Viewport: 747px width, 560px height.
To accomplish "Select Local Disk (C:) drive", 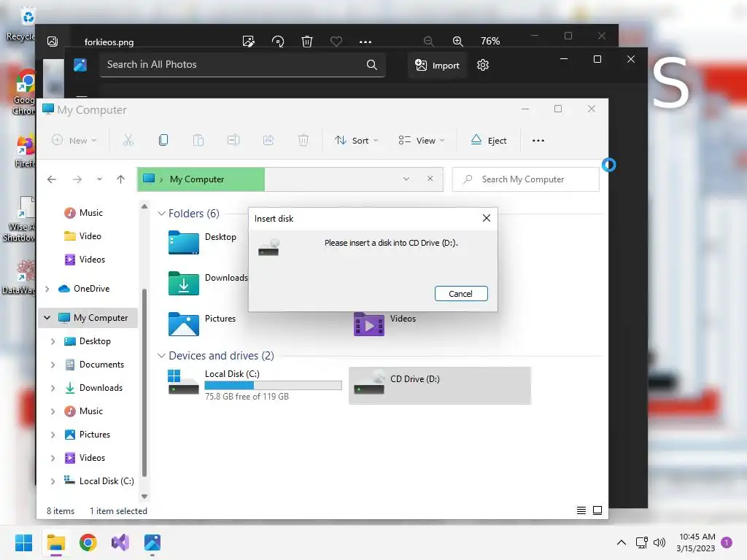I will pos(254,385).
